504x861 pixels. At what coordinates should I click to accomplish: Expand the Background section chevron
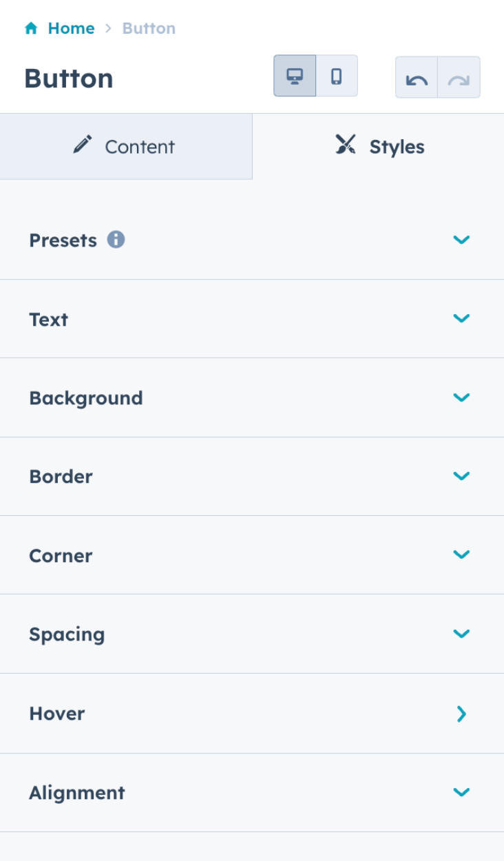461,397
